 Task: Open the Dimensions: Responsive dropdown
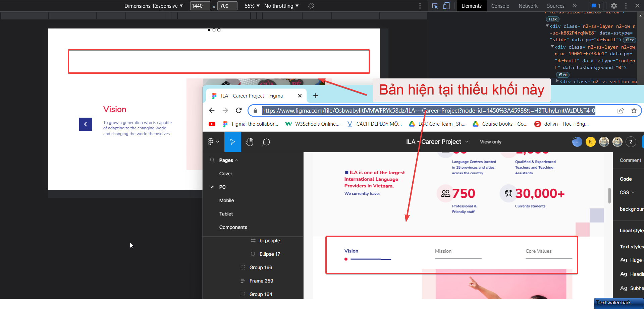tap(154, 6)
